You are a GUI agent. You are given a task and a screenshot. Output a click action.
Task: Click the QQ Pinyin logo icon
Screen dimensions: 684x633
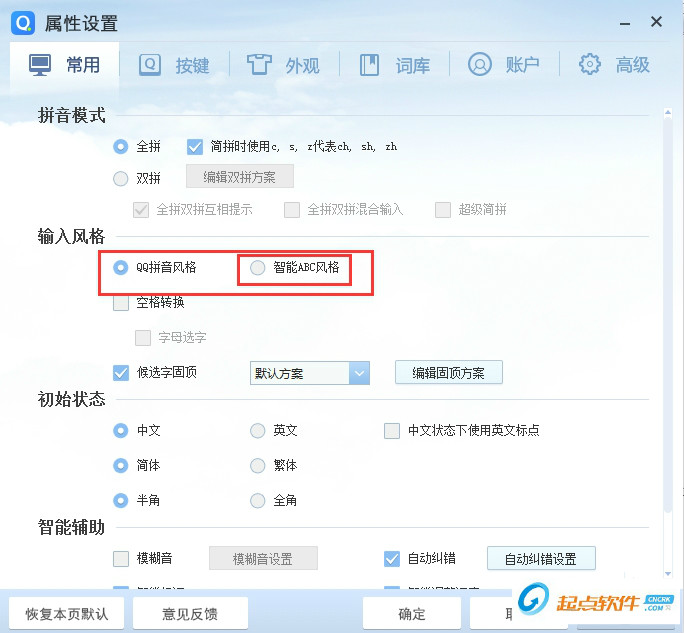click(x=23, y=23)
